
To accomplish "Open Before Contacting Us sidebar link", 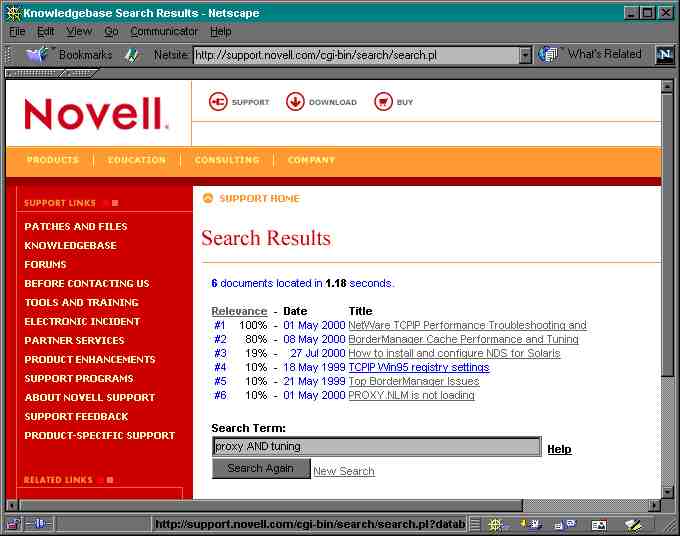I will tap(87, 284).
